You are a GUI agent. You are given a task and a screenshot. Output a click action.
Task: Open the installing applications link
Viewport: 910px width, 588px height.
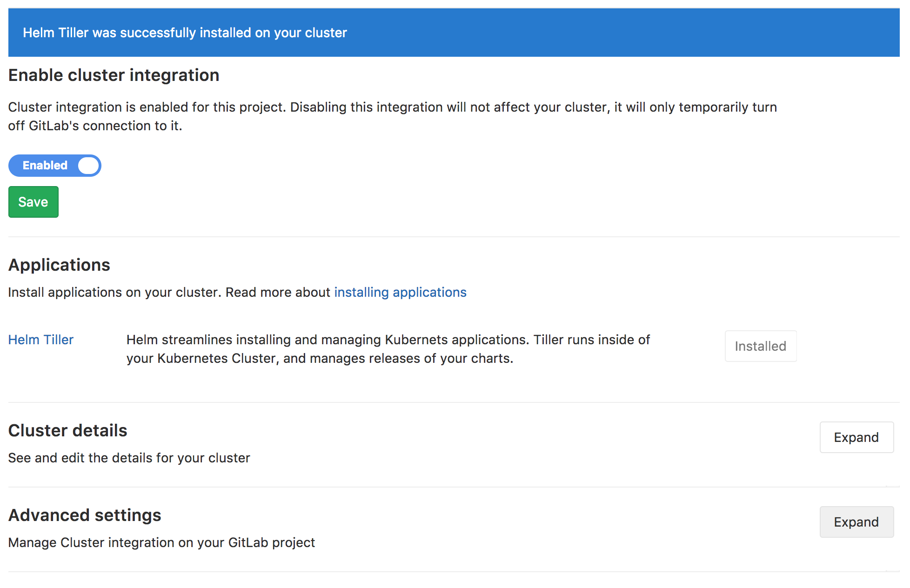click(x=400, y=292)
